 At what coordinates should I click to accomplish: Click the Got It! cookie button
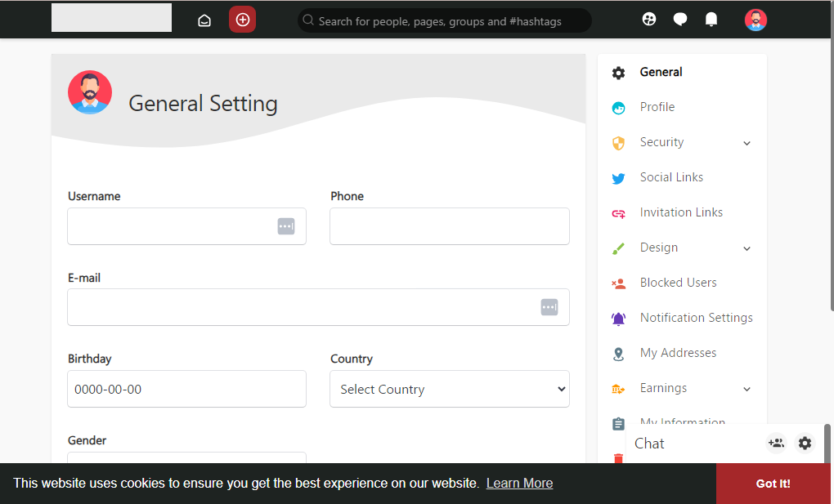point(773,484)
